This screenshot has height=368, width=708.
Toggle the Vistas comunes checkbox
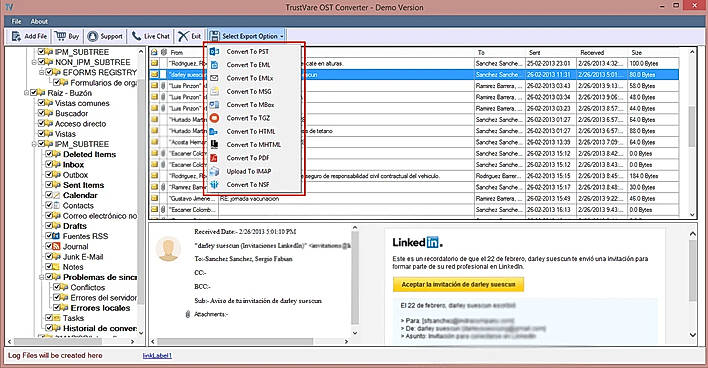pyautogui.click(x=41, y=103)
